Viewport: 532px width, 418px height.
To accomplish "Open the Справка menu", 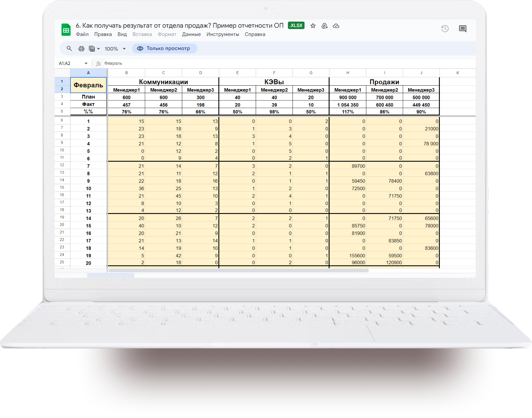I will (x=255, y=34).
